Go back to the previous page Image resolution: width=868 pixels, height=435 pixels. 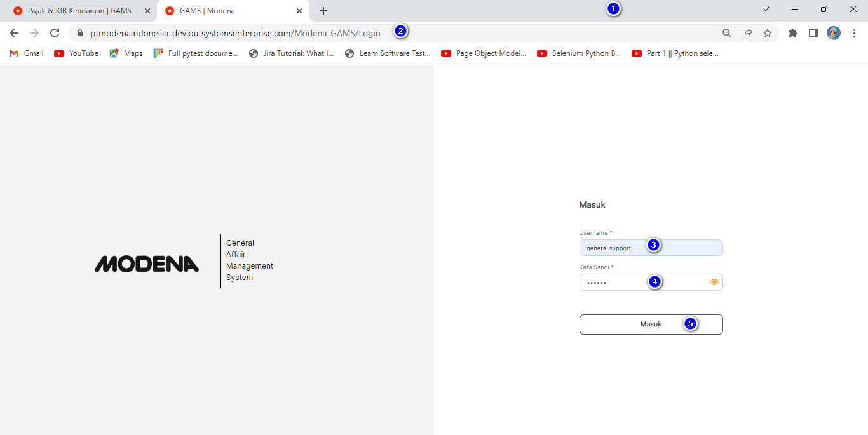(14, 33)
